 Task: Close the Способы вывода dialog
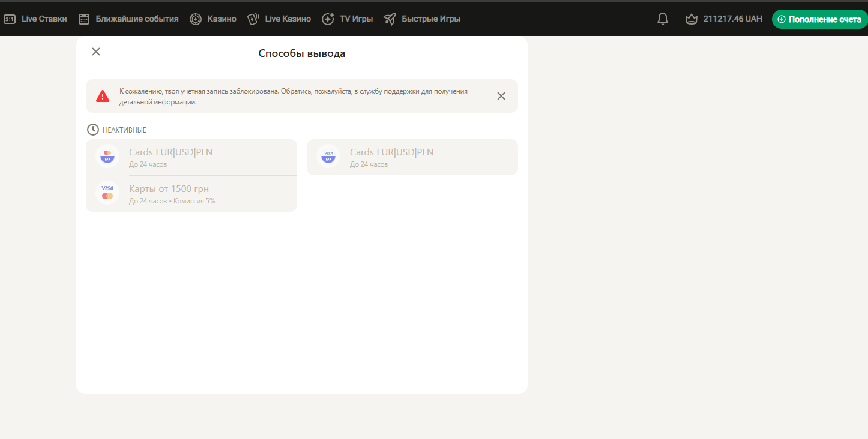click(96, 52)
